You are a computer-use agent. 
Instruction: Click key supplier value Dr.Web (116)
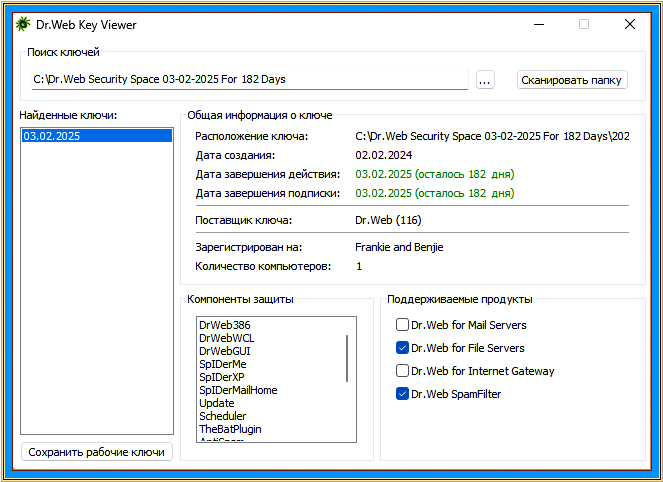tap(388, 220)
